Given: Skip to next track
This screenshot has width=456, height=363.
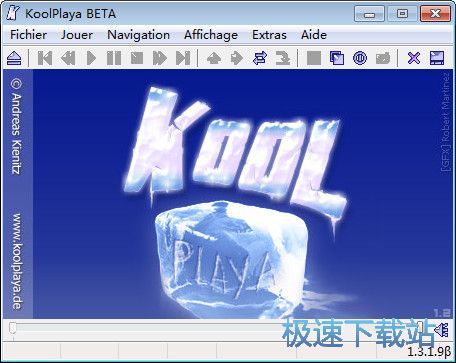Looking at the screenshot, I should pos(183,58).
